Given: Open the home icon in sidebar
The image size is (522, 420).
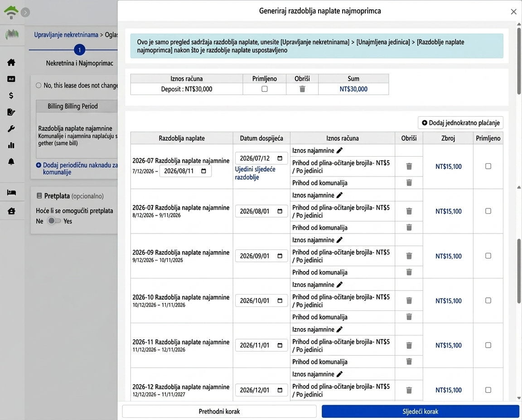Looking at the screenshot, I should coord(11,62).
